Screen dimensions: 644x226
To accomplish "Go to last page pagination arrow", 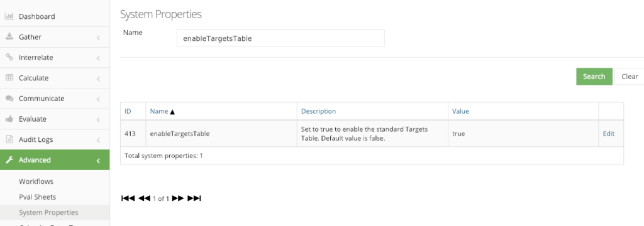I will tap(194, 198).
